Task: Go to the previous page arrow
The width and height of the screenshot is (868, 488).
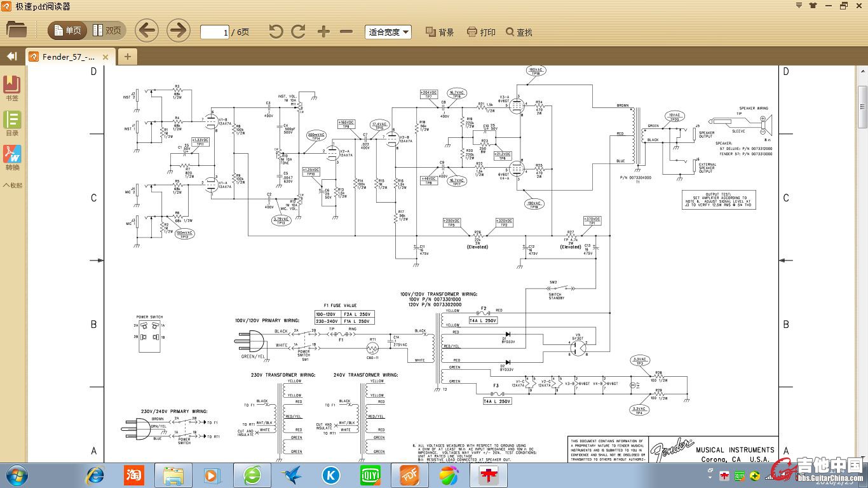Action: click(x=147, y=30)
